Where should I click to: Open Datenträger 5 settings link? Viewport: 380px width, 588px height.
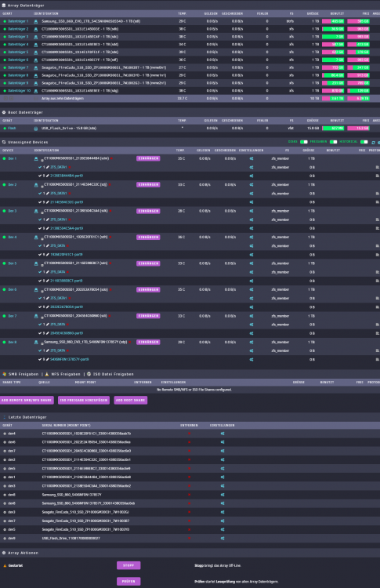[x=18, y=52]
